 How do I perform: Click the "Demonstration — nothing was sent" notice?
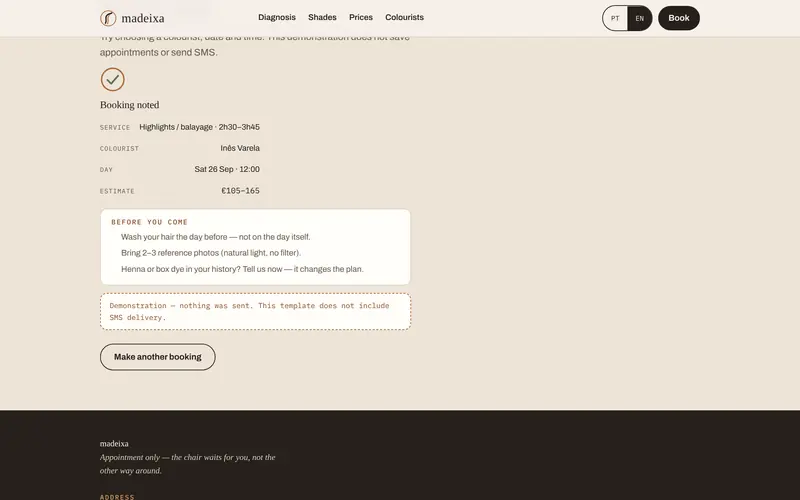[256, 312]
